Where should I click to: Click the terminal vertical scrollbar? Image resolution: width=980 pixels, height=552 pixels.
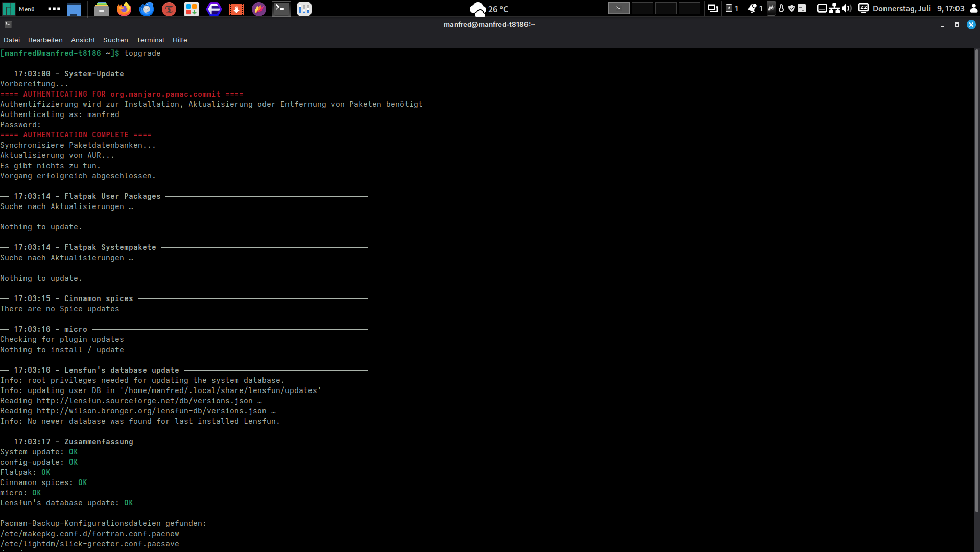click(x=976, y=280)
